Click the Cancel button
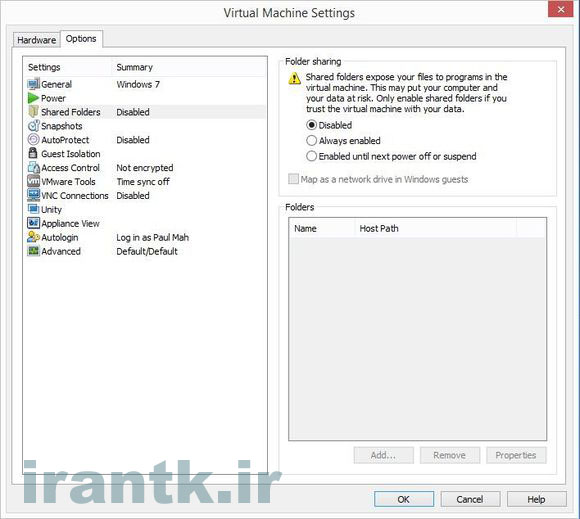The height and width of the screenshot is (519, 580). (x=470, y=499)
